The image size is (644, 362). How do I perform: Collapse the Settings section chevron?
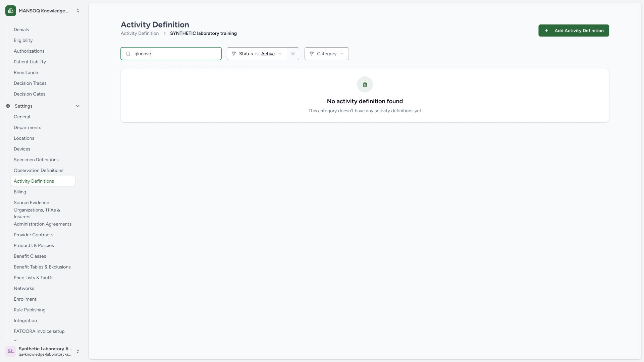(x=78, y=106)
